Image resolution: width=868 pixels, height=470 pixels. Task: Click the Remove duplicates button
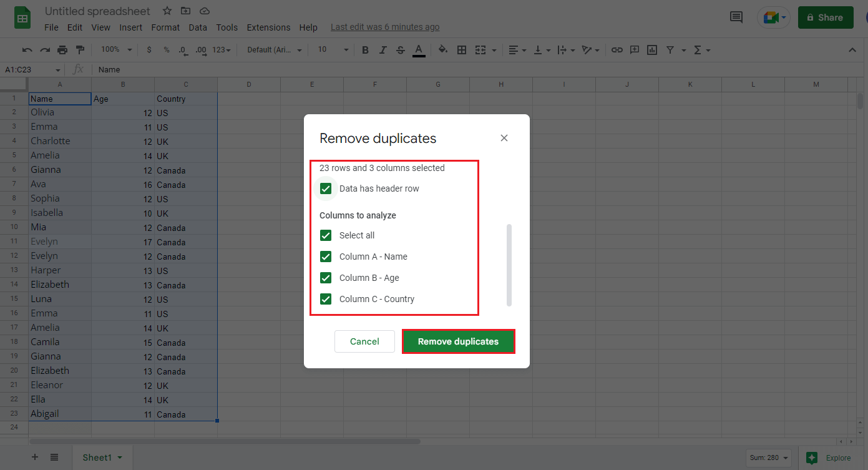click(x=458, y=341)
